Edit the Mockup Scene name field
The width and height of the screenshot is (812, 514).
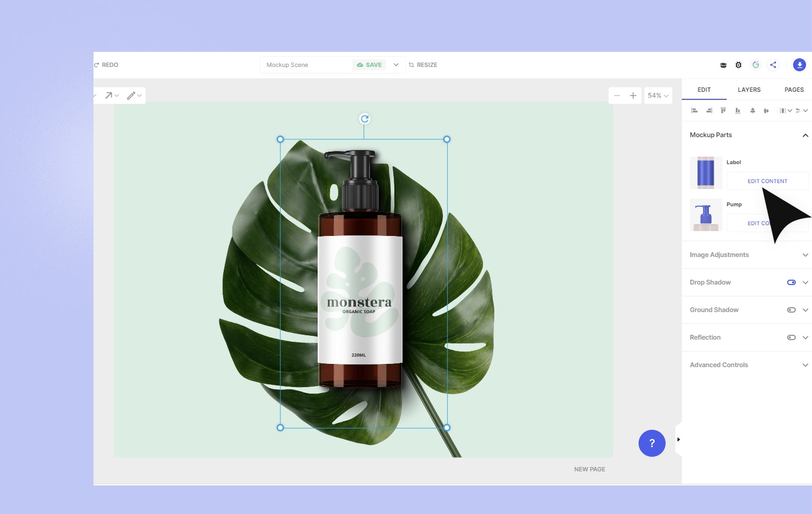click(305, 65)
